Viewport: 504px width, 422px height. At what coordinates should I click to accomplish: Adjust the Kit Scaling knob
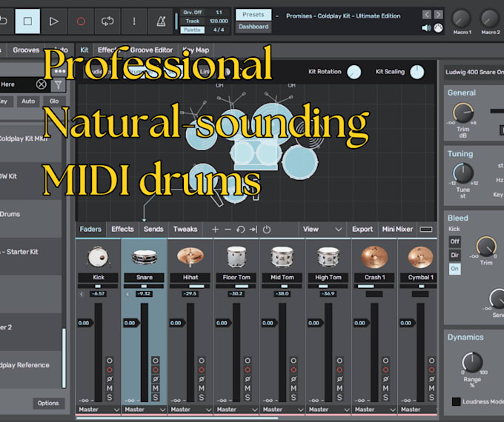tap(417, 72)
